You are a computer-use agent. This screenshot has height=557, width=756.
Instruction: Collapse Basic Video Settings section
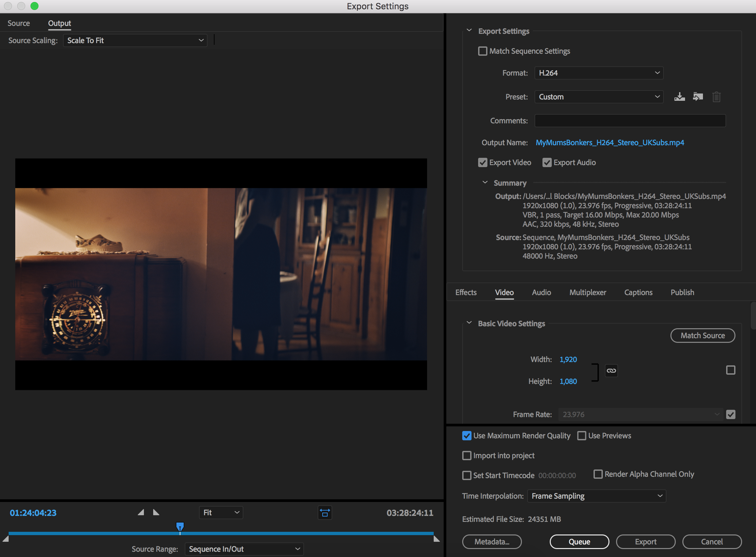pyautogui.click(x=469, y=323)
